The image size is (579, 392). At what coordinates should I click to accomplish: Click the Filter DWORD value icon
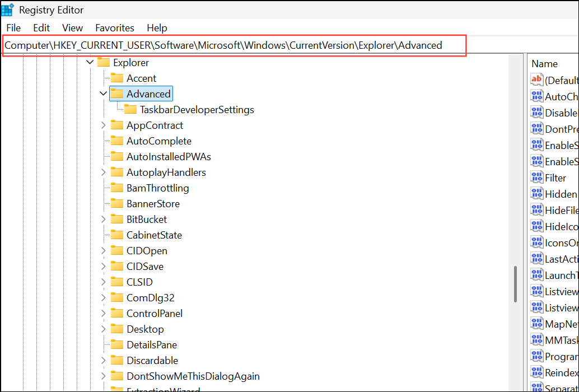coord(536,177)
